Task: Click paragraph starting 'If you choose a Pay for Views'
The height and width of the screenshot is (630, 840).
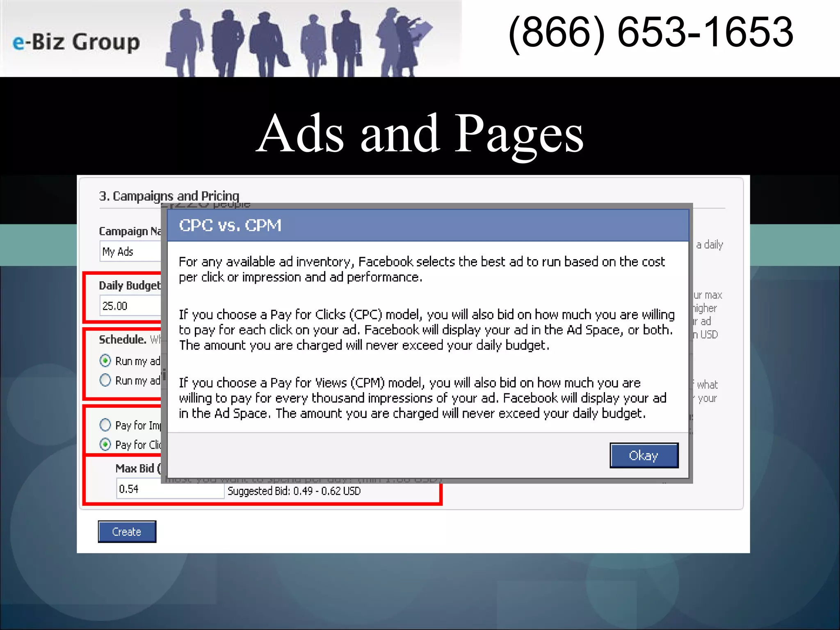Action: click(422, 398)
